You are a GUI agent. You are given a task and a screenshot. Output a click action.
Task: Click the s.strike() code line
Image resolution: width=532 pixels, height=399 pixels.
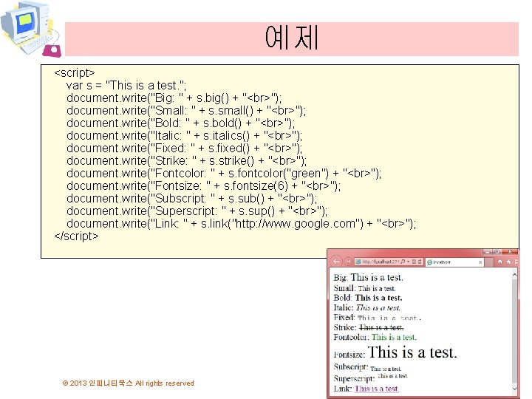186,161
